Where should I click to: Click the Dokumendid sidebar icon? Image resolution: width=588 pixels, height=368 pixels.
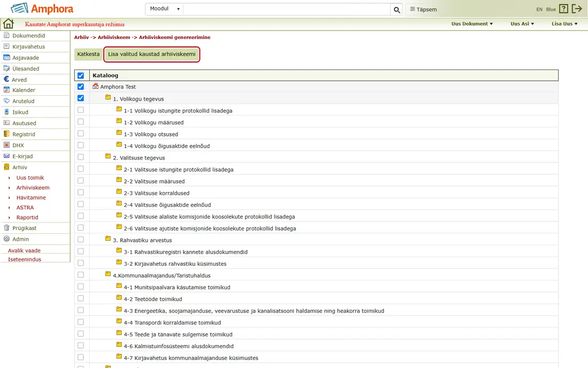(x=6, y=35)
